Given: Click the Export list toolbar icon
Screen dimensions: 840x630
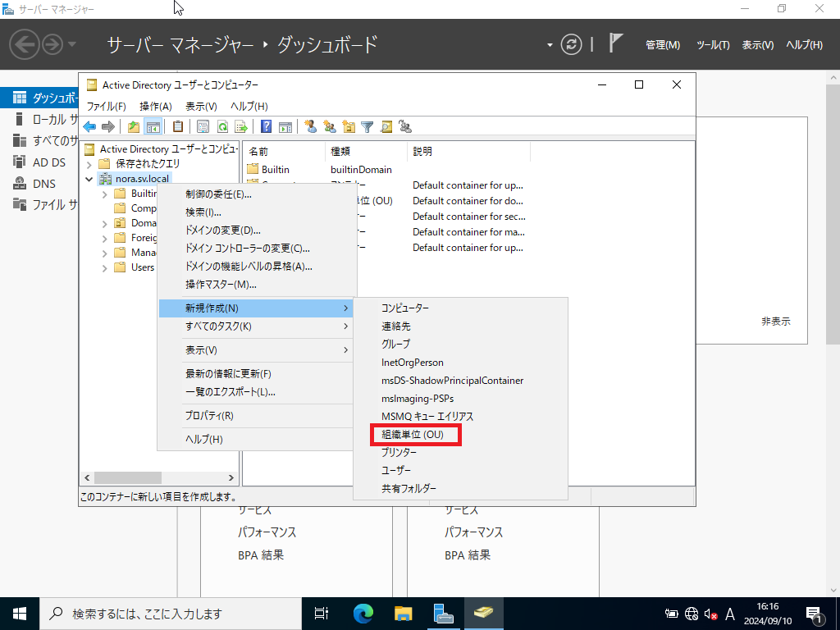Looking at the screenshot, I should [242, 127].
